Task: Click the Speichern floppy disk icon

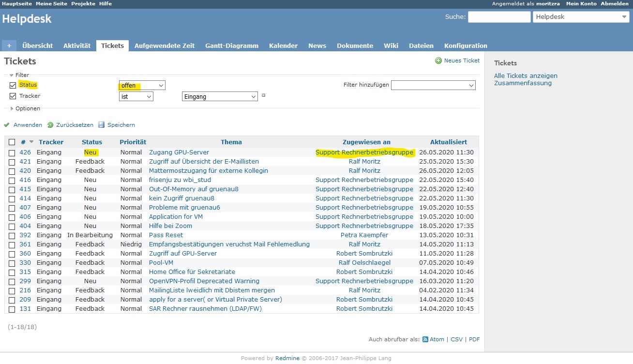Action: click(x=102, y=125)
